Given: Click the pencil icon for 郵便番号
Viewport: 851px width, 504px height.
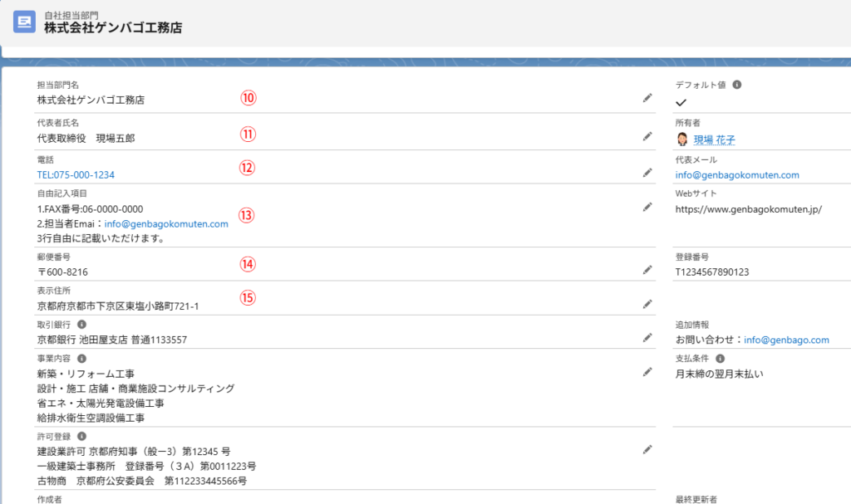Looking at the screenshot, I should point(647,270).
